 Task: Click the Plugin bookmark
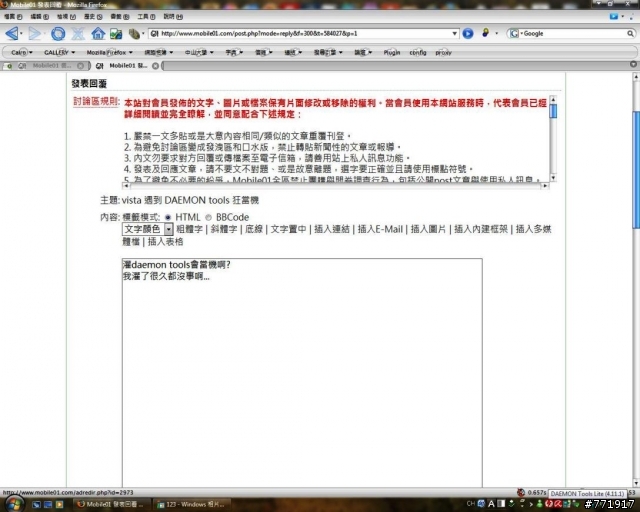[392, 52]
